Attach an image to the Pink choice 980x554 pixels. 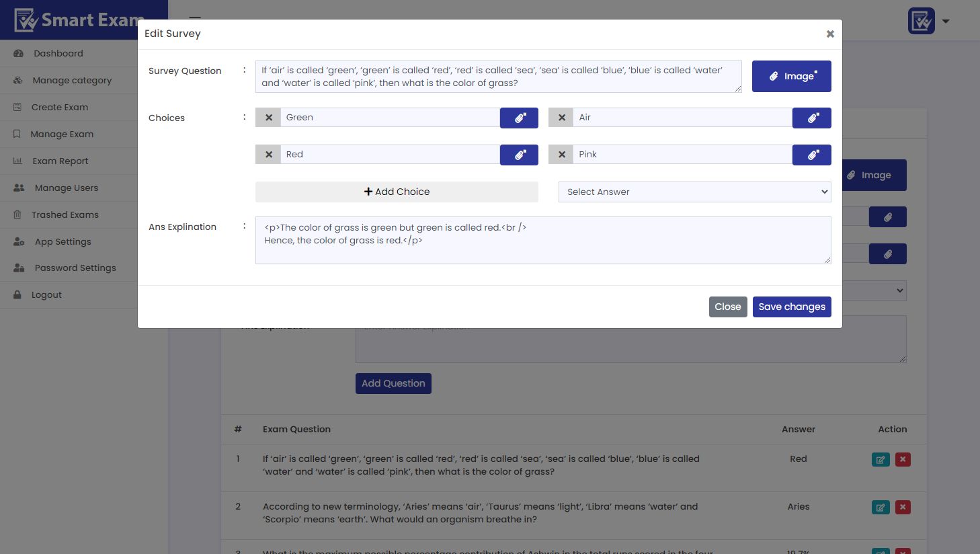[x=812, y=155]
